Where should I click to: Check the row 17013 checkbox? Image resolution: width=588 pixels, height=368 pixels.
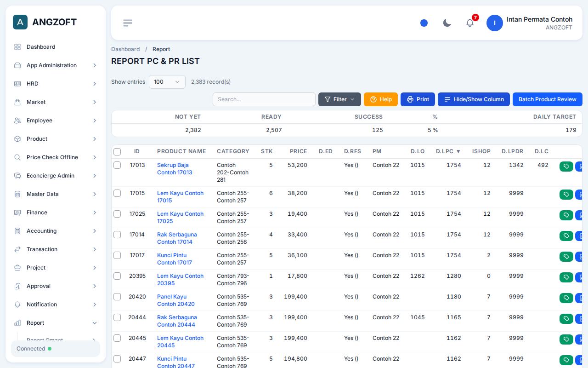tap(117, 165)
